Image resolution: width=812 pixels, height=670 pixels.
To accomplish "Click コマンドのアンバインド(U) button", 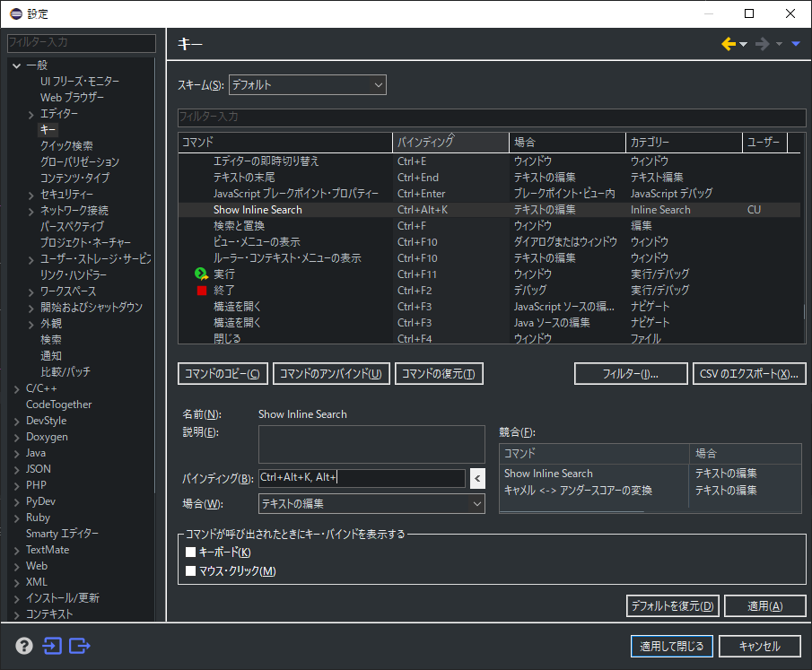I will pyautogui.click(x=331, y=374).
